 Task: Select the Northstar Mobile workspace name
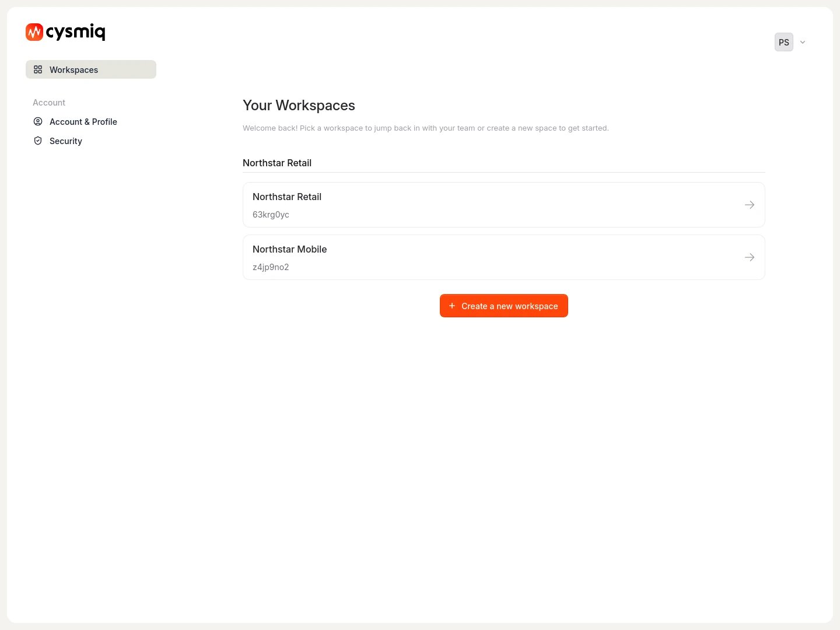[x=290, y=249]
